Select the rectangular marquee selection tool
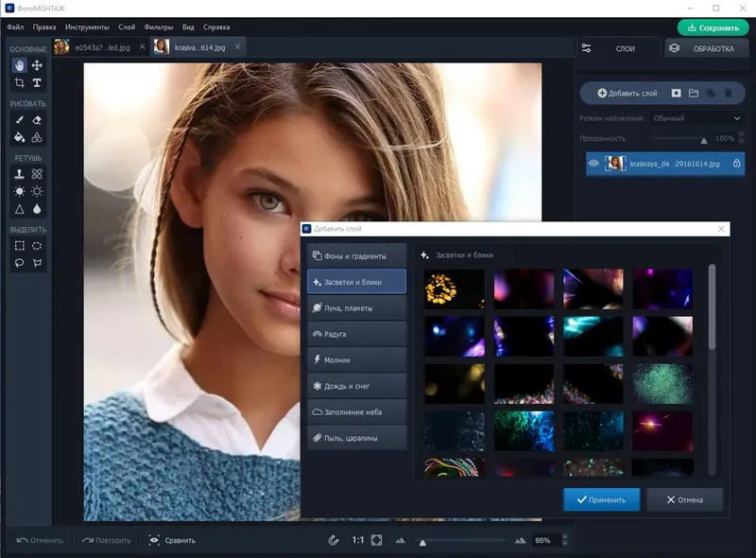756x558 pixels. (x=19, y=245)
